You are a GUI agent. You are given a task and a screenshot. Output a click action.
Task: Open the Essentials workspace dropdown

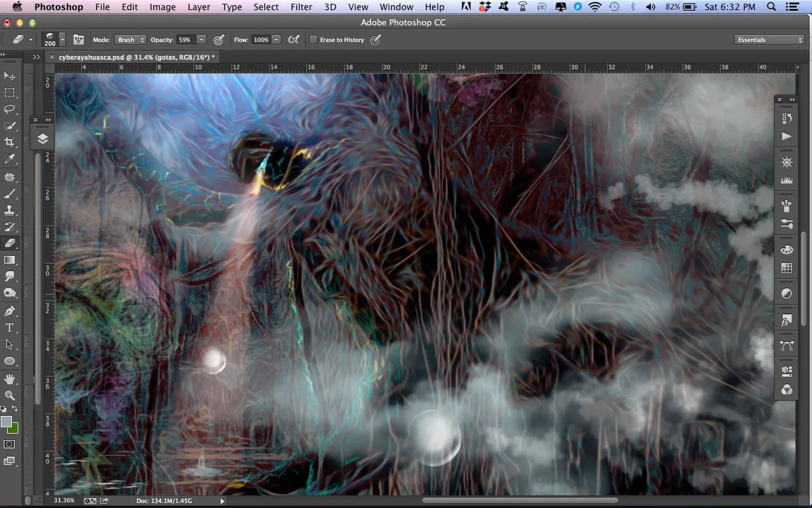point(770,39)
